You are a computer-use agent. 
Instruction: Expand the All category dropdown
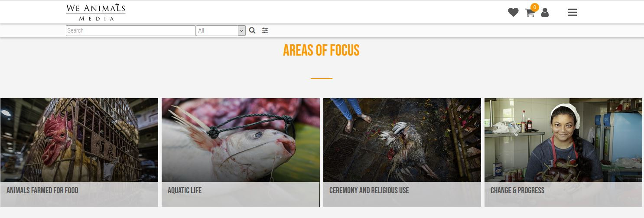[221, 30]
